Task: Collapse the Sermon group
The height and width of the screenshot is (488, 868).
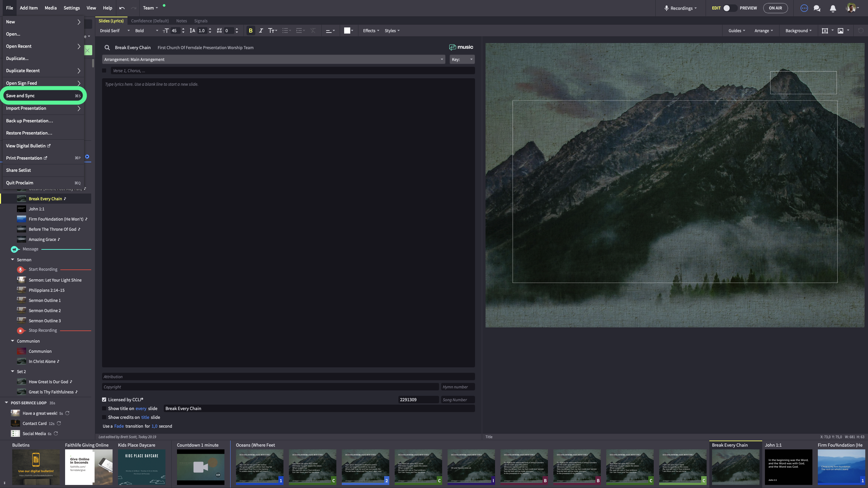Action: click(13, 260)
